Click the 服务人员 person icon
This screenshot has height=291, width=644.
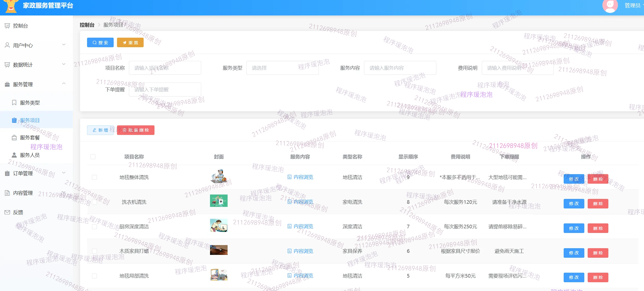[x=14, y=155]
